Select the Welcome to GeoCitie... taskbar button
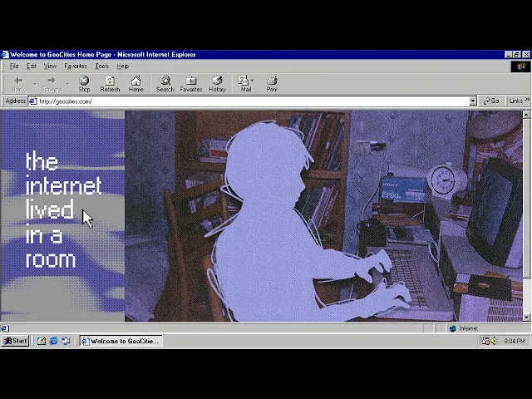Viewport: 532px width, 399px height. point(121,341)
